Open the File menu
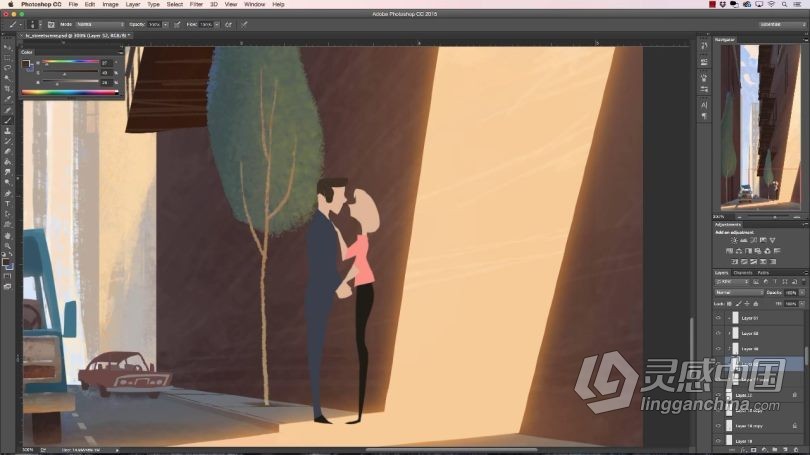 73,4
